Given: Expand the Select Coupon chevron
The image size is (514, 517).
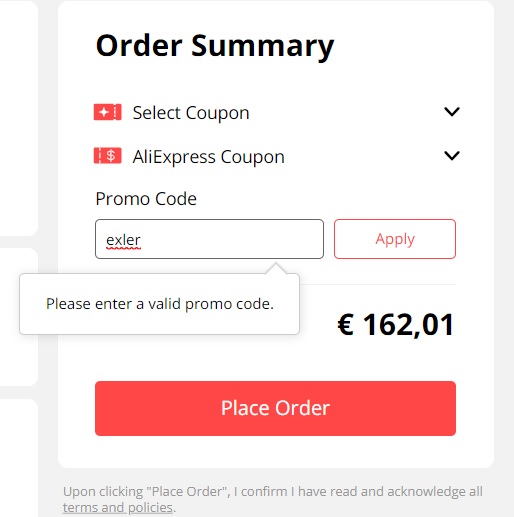Looking at the screenshot, I should click(452, 112).
